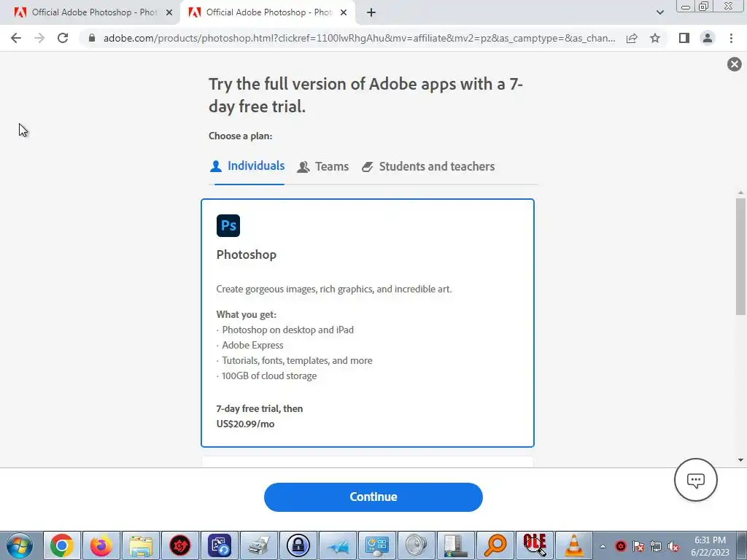The width and height of the screenshot is (747, 560).
Task: Open the network tray icon
Action: (656, 546)
